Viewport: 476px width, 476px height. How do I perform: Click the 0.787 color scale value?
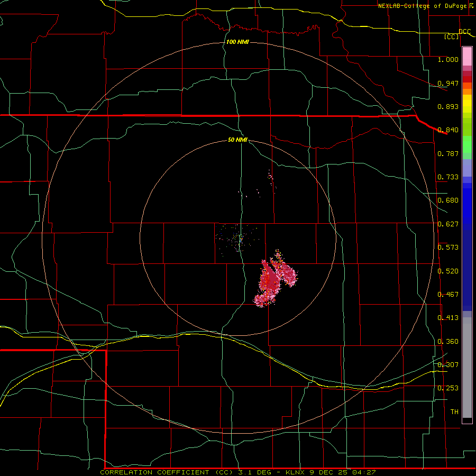coord(448,153)
